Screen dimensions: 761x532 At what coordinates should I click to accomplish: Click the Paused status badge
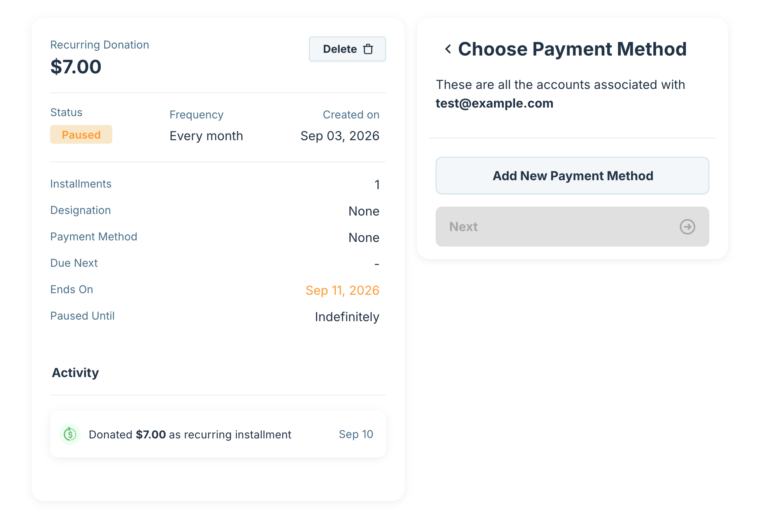click(81, 134)
